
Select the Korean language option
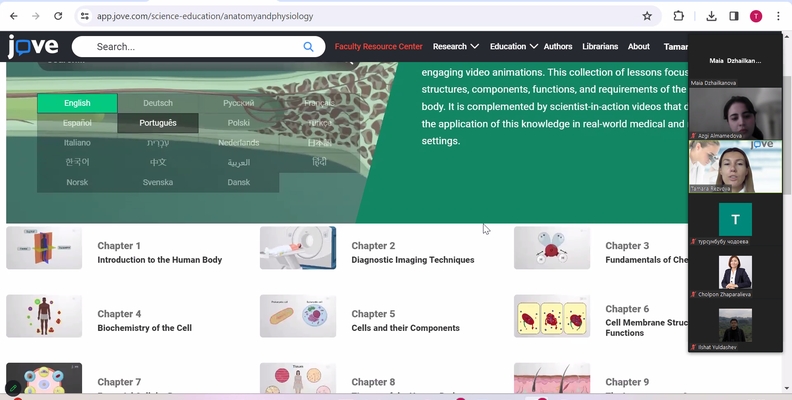coord(77,162)
